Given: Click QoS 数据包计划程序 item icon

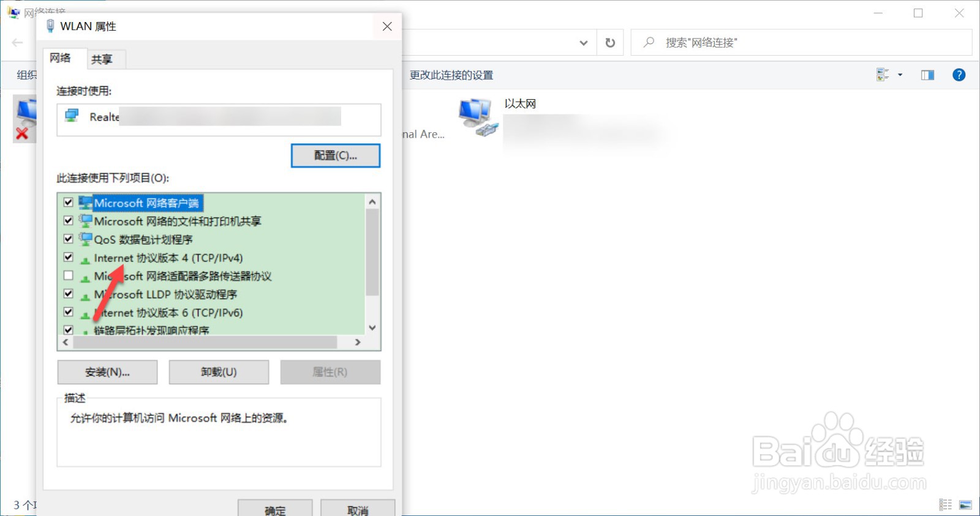Looking at the screenshot, I should click(x=85, y=239).
